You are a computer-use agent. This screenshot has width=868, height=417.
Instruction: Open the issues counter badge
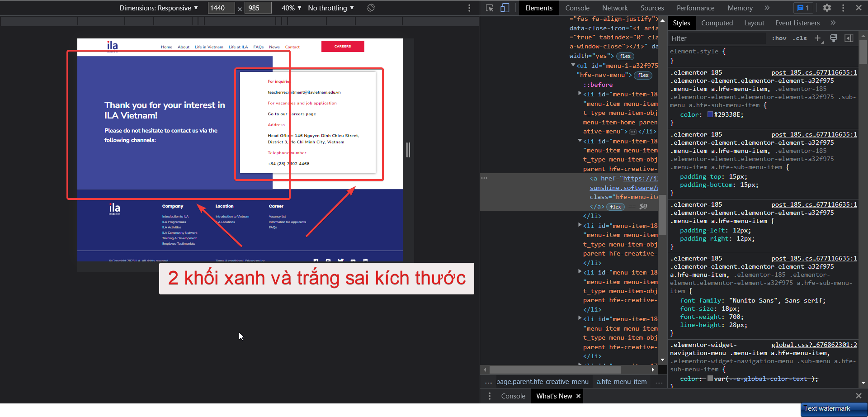(x=803, y=8)
